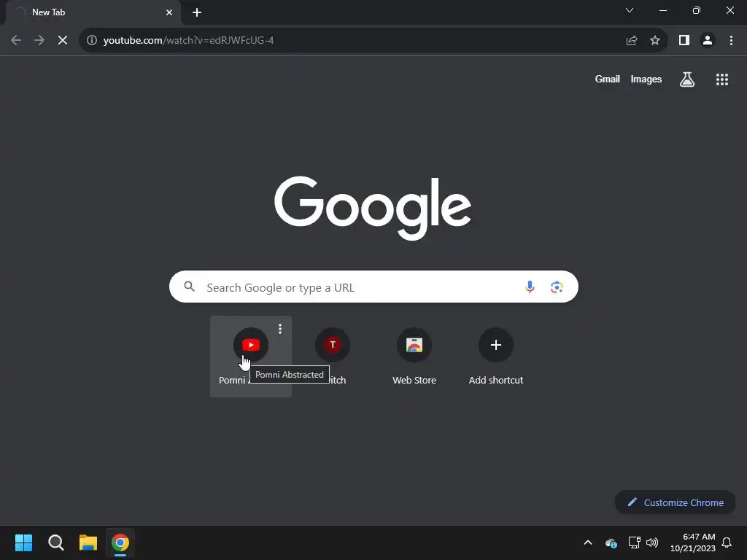Add a new shortcut tile
Screen dimensions: 747x560
pos(496,356)
